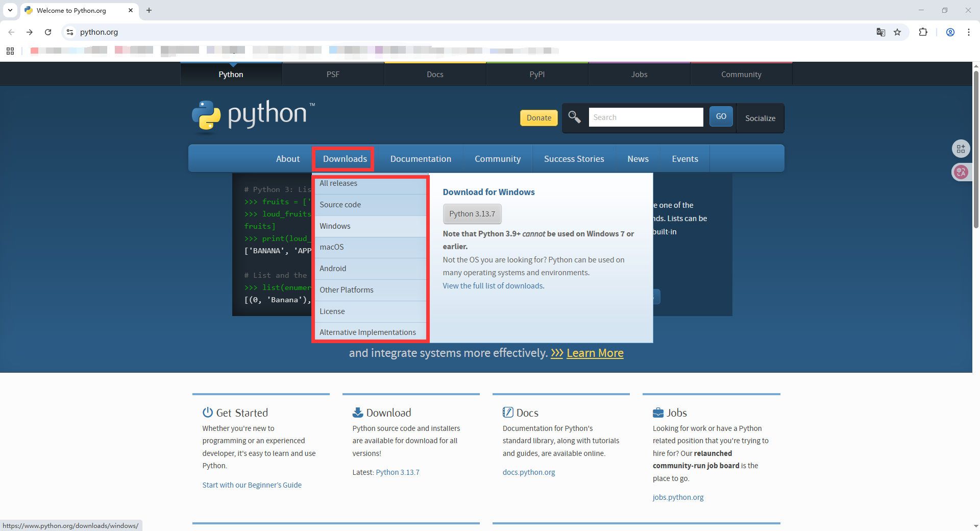The height and width of the screenshot is (531, 980).
Task: Open the docs.python.org link
Action: click(x=529, y=472)
